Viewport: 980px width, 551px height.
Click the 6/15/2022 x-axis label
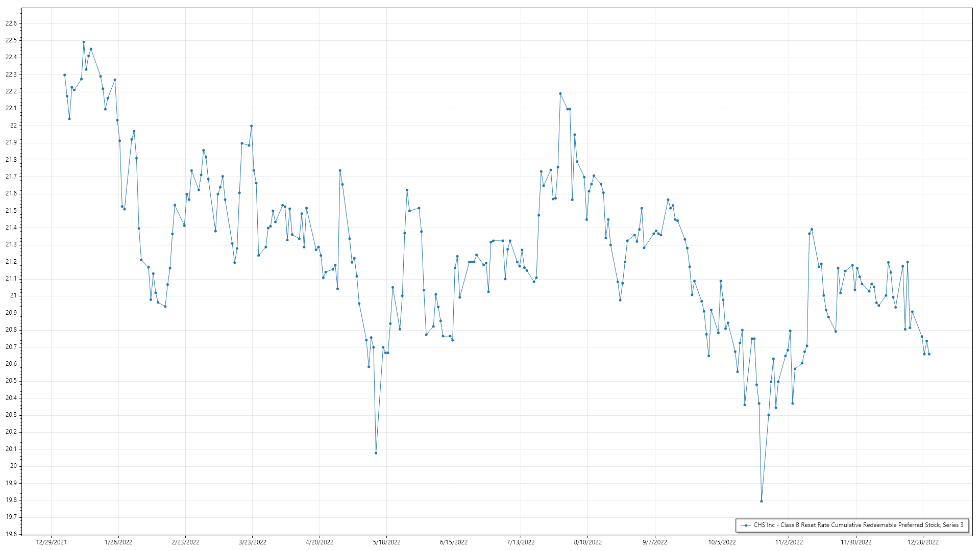pyautogui.click(x=454, y=542)
